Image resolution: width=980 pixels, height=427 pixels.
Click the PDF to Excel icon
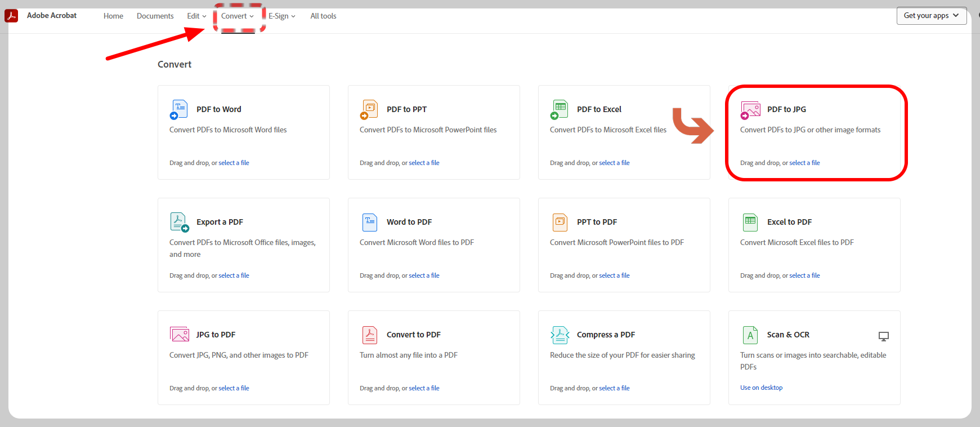tap(560, 109)
